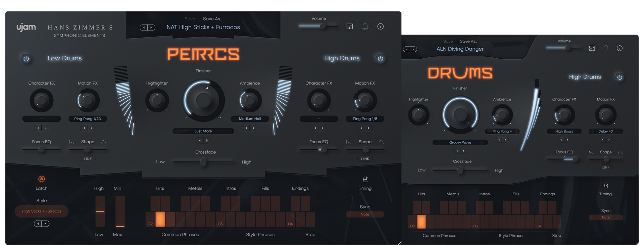Image resolution: width=644 pixels, height=245 pixels.
Task: Step presets with PERCS preset arrows
Action: pyautogui.click(x=147, y=28)
